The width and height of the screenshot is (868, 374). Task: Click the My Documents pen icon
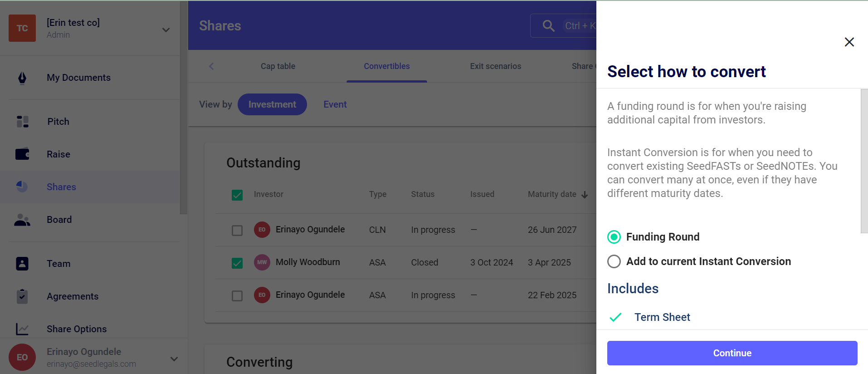pyautogui.click(x=22, y=78)
